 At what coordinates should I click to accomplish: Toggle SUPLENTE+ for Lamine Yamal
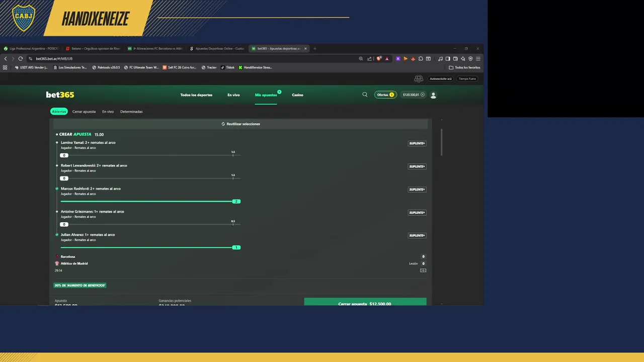tap(417, 143)
